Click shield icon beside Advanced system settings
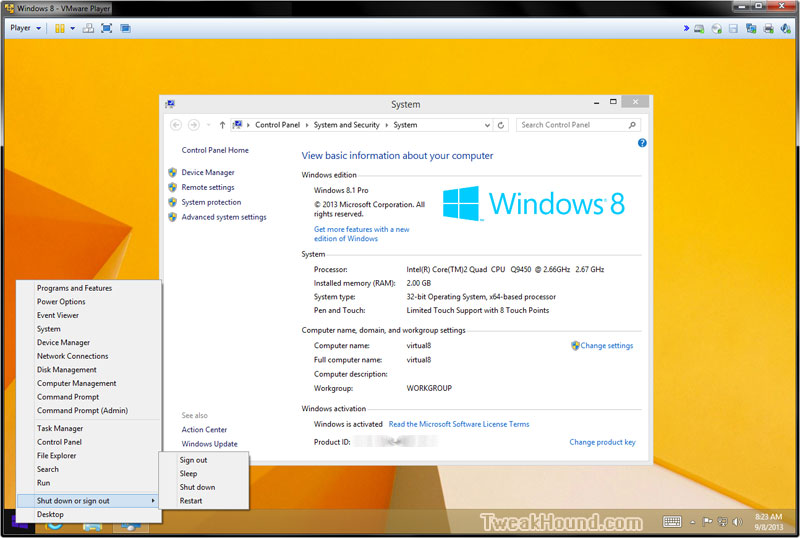The width and height of the screenshot is (800, 538). tap(172, 217)
